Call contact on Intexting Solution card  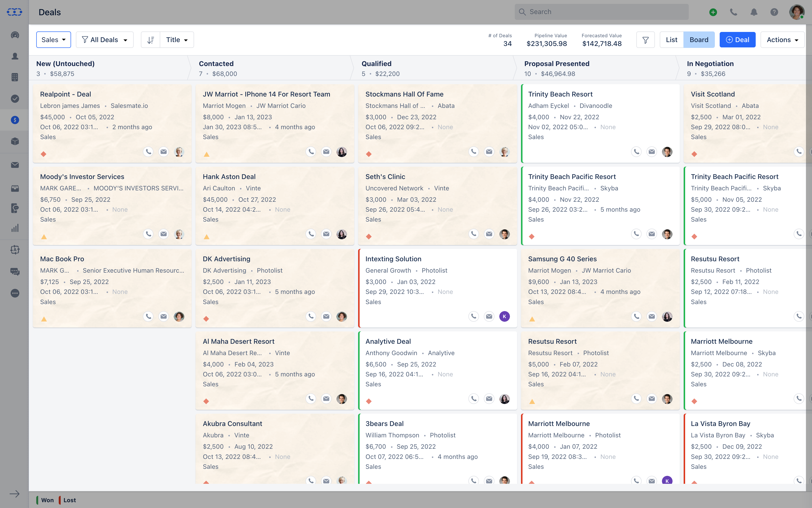click(x=473, y=316)
